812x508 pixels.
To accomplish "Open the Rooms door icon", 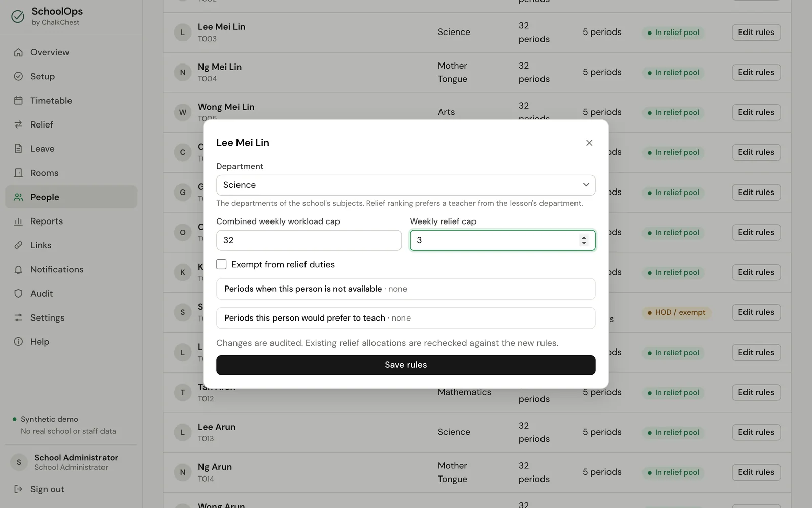I will (x=18, y=173).
